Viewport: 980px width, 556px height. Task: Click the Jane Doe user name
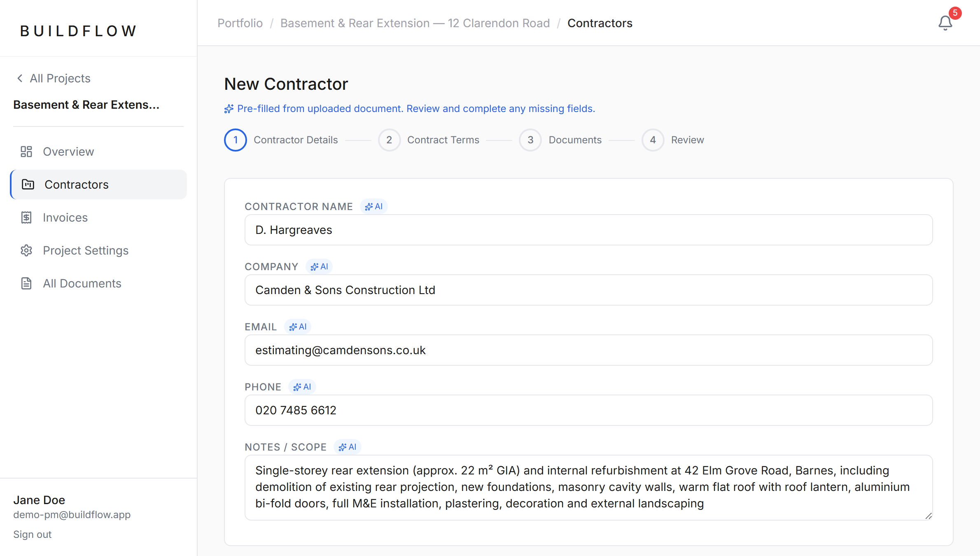click(x=39, y=500)
